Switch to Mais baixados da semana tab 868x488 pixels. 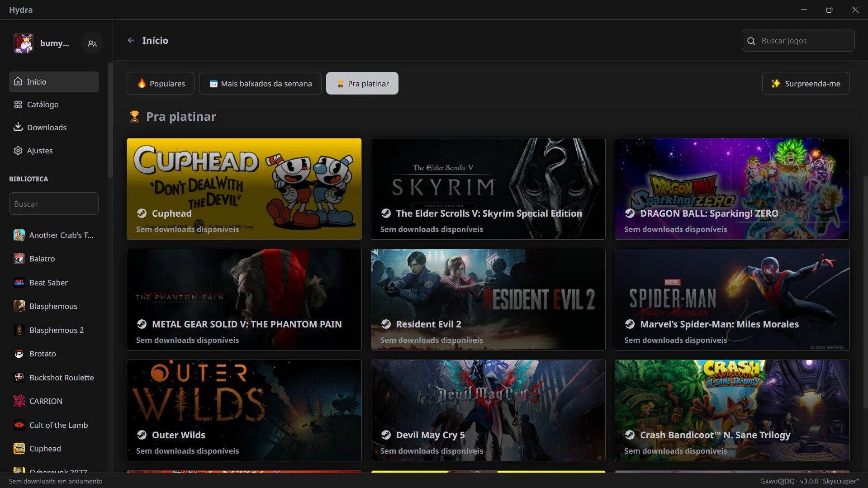coord(260,83)
